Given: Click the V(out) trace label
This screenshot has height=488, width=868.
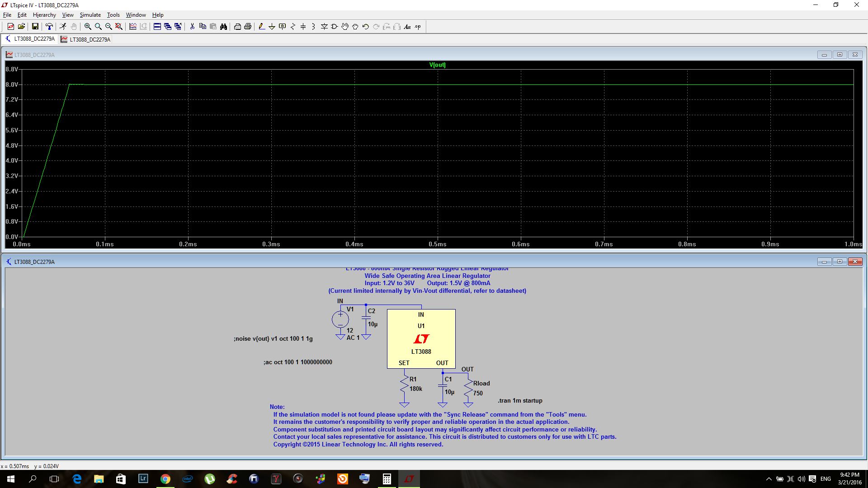Looking at the screenshot, I should click(437, 65).
